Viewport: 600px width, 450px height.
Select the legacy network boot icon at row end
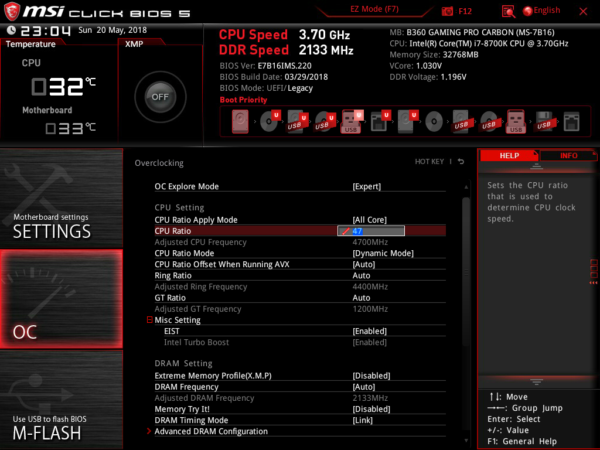point(571,122)
